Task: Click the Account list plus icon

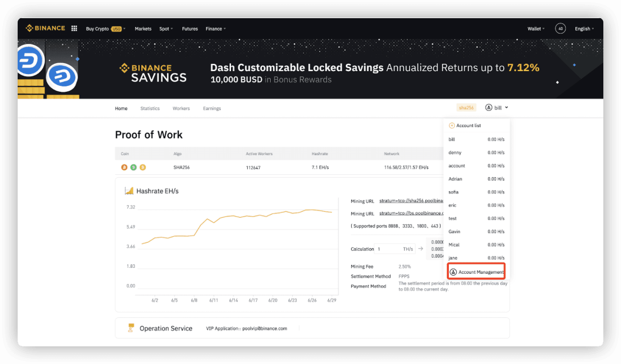Action: point(452,126)
